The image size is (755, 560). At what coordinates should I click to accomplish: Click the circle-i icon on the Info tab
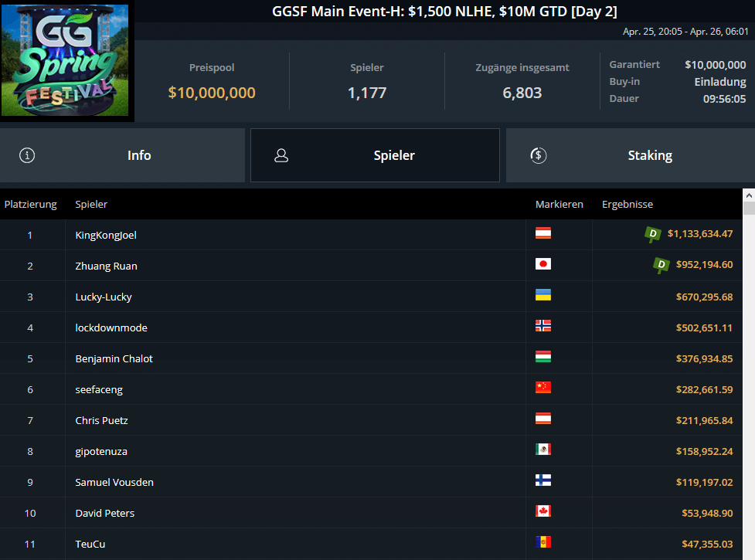[27, 155]
